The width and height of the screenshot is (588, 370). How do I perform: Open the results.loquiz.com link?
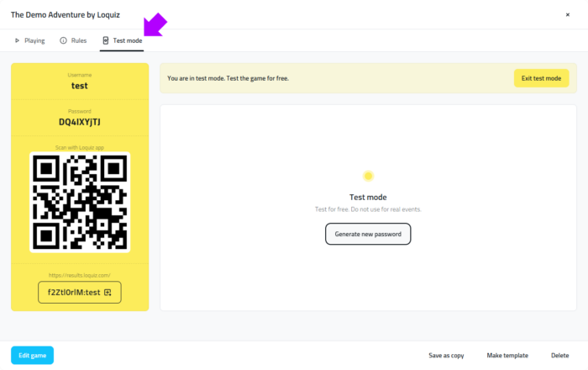pos(80,275)
